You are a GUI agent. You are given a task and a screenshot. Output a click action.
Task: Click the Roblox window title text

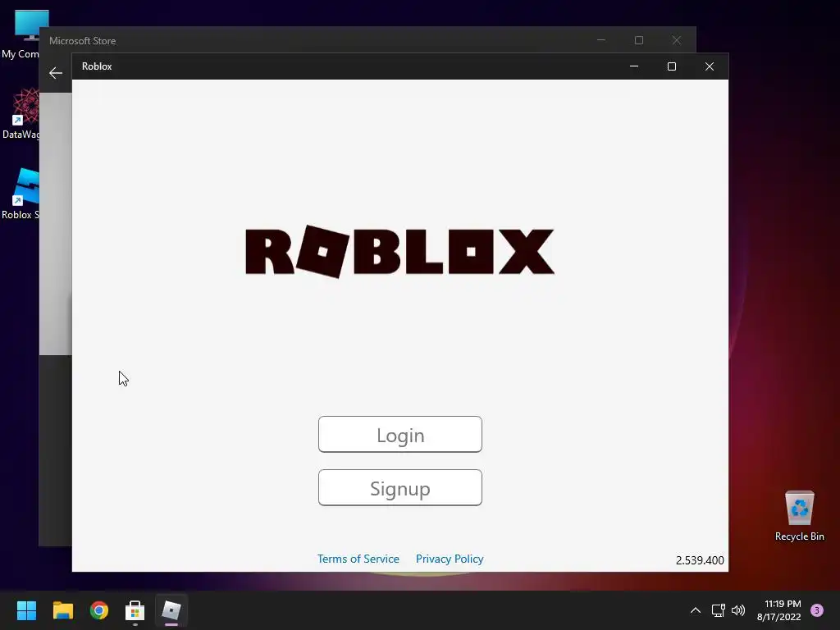[x=97, y=66]
